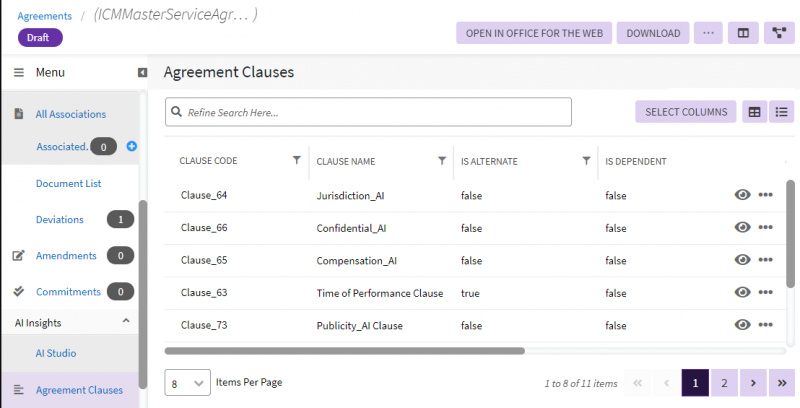Add an association with the plus icon

(131, 147)
